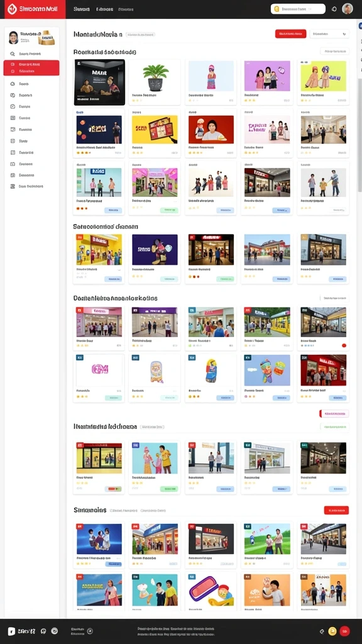Open the potted plant product thumbnail

coord(155,77)
